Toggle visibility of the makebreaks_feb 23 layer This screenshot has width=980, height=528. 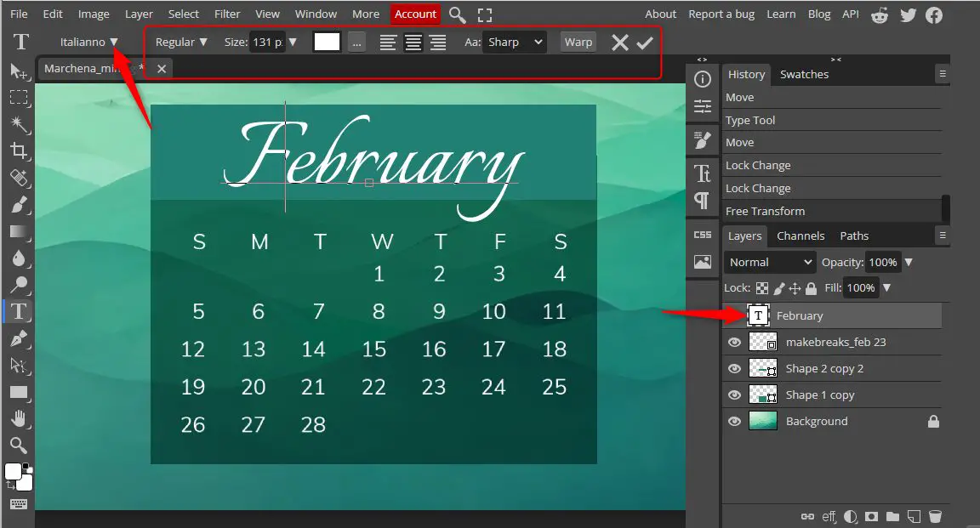tap(733, 342)
